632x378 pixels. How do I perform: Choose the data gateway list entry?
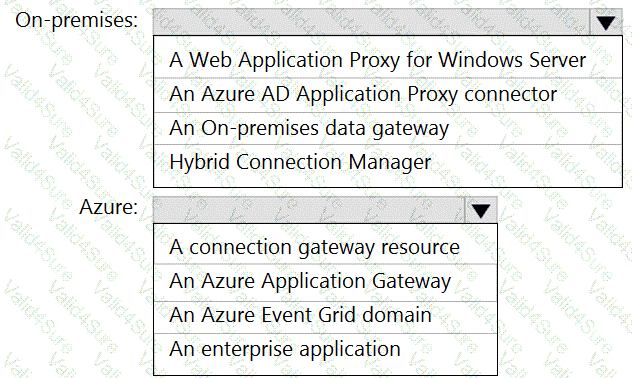(x=388, y=129)
